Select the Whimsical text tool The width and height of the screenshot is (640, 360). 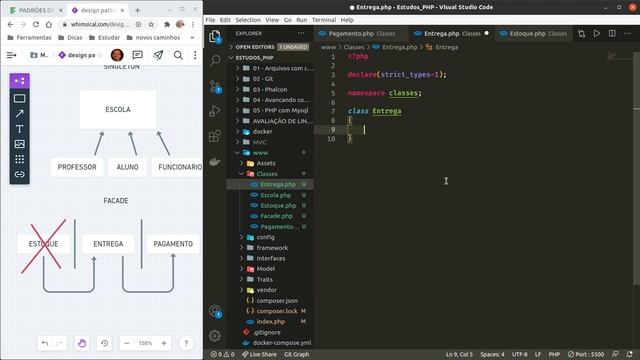tap(19, 129)
